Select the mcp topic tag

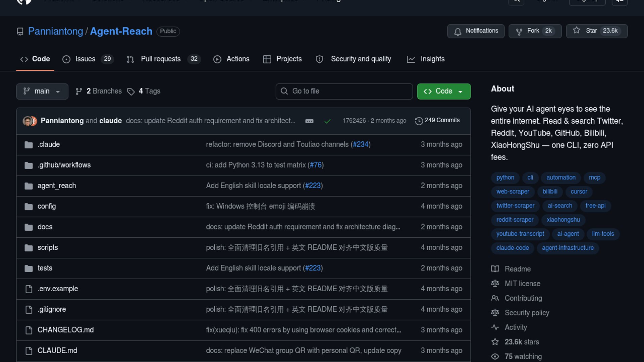[x=594, y=178]
